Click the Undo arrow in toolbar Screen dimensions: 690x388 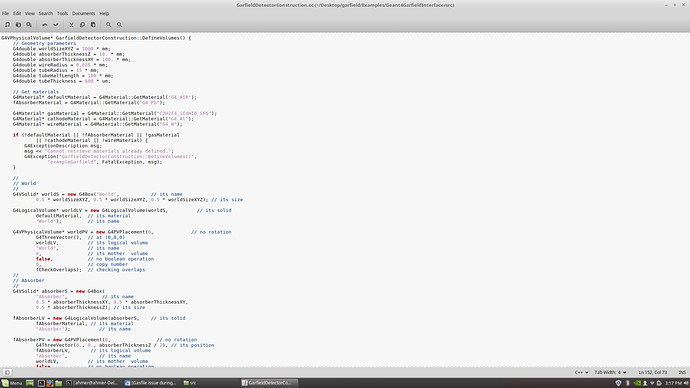[44, 25]
